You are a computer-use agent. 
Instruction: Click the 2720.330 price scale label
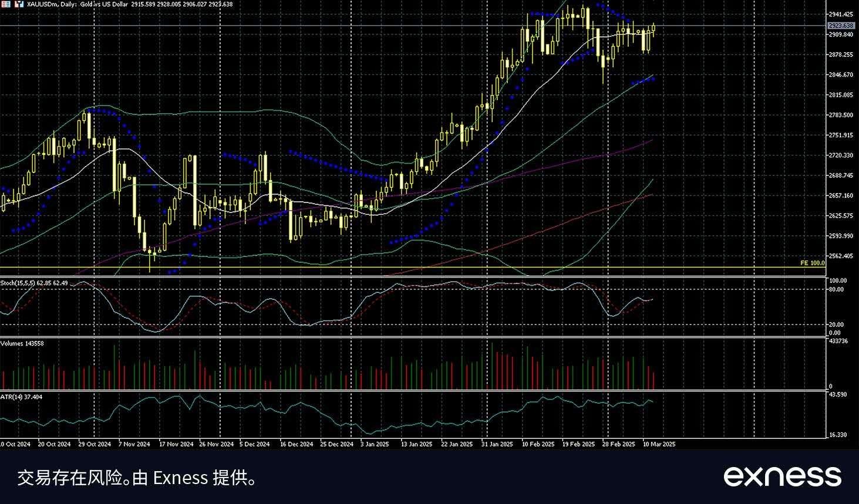[x=840, y=155]
